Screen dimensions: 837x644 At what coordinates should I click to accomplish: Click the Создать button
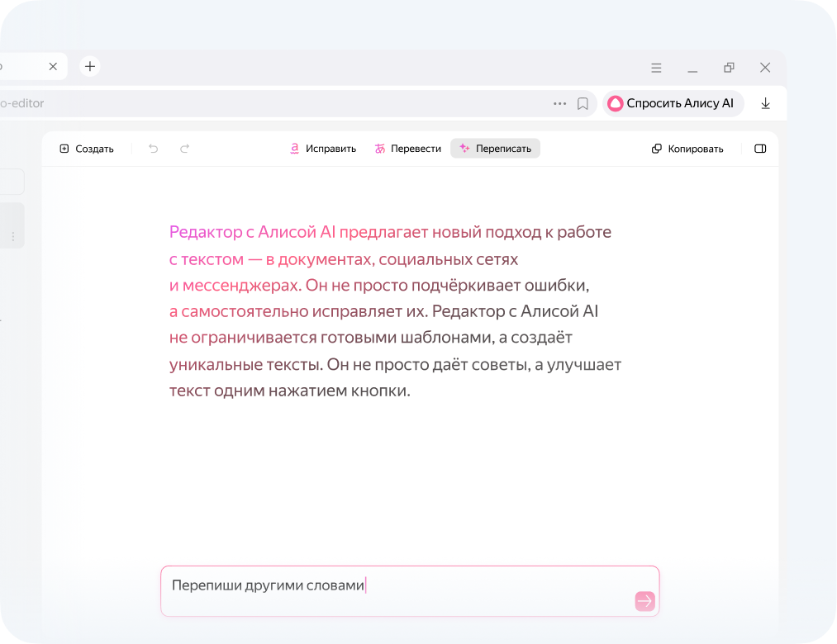[87, 149]
